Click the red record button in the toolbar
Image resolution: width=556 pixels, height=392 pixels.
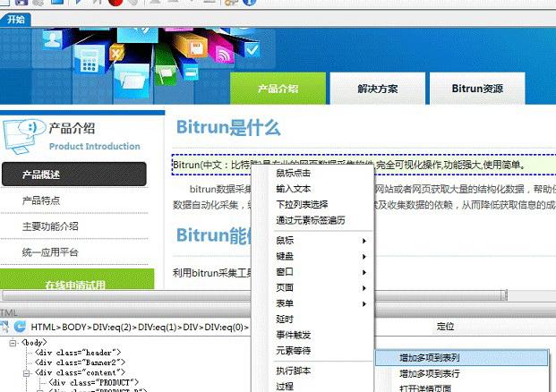coord(115,3)
